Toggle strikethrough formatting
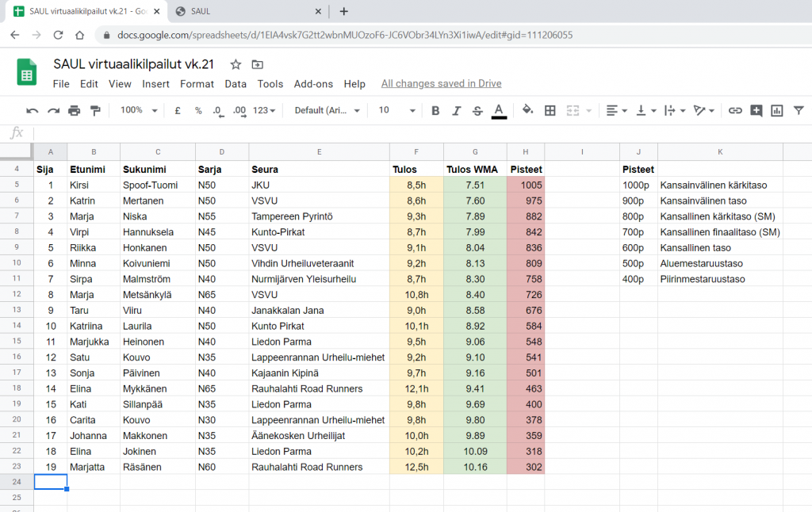812x512 pixels. [x=477, y=111]
